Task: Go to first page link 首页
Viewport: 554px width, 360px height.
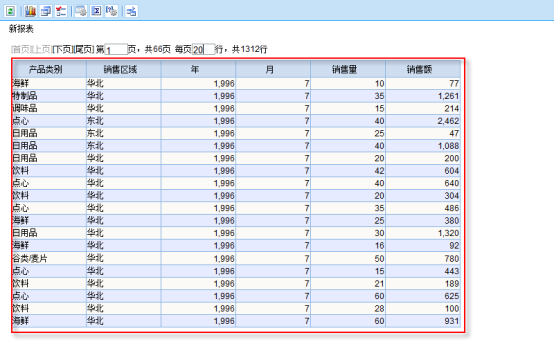Action: tap(21, 49)
